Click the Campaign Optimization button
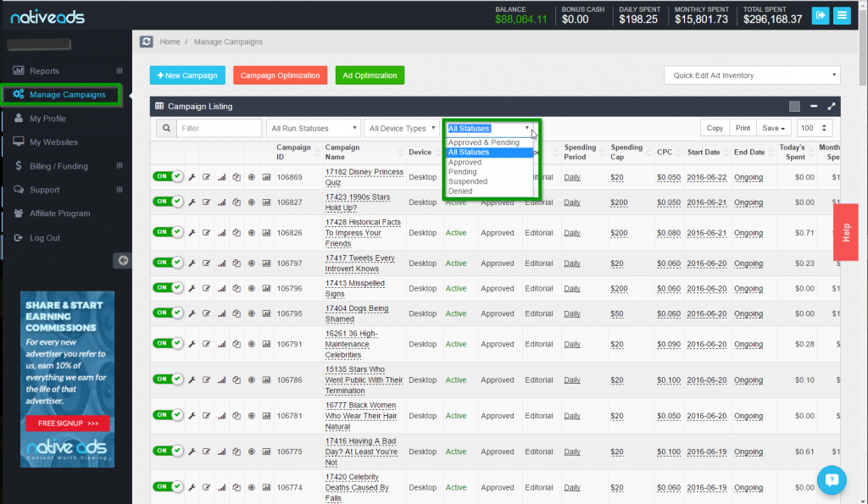This screenshot has height=504, width=868. point(280,75)
